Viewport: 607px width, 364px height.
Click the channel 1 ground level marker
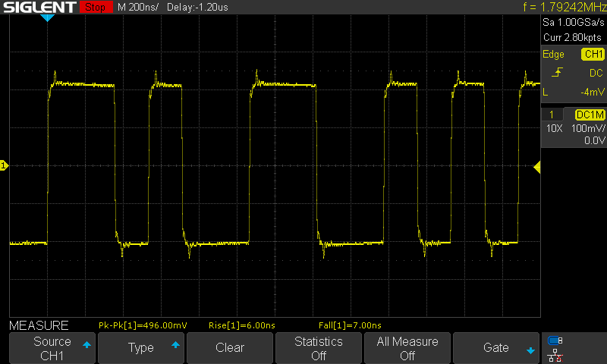pyautogui.click(x=4, y=165)
